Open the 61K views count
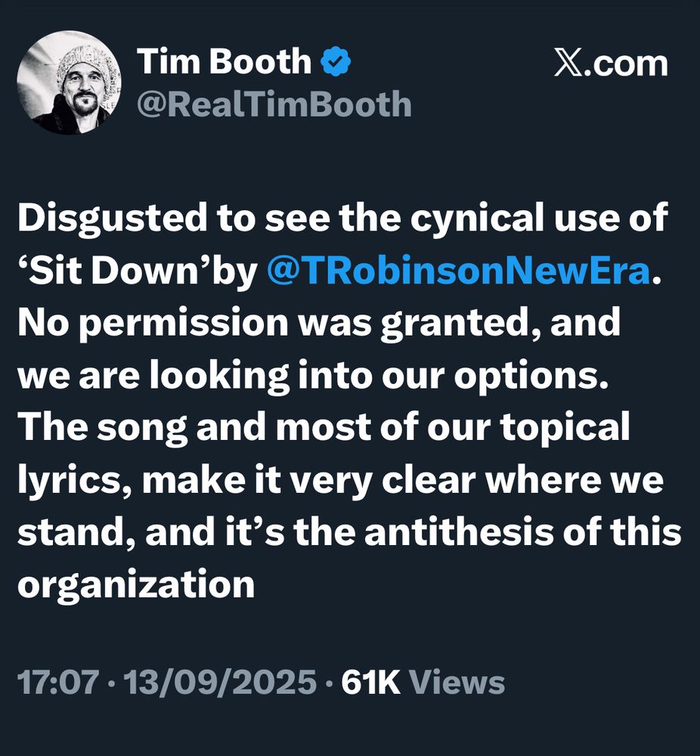Image resolution: width=700 pixels, height=756 pixels. coord(370,682)
